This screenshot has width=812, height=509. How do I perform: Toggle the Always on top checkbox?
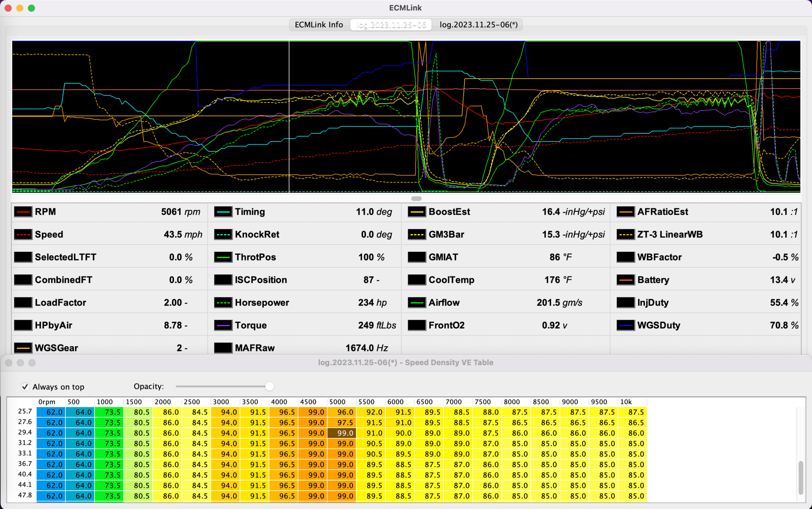pyautogui.click(x=25, y=387)
